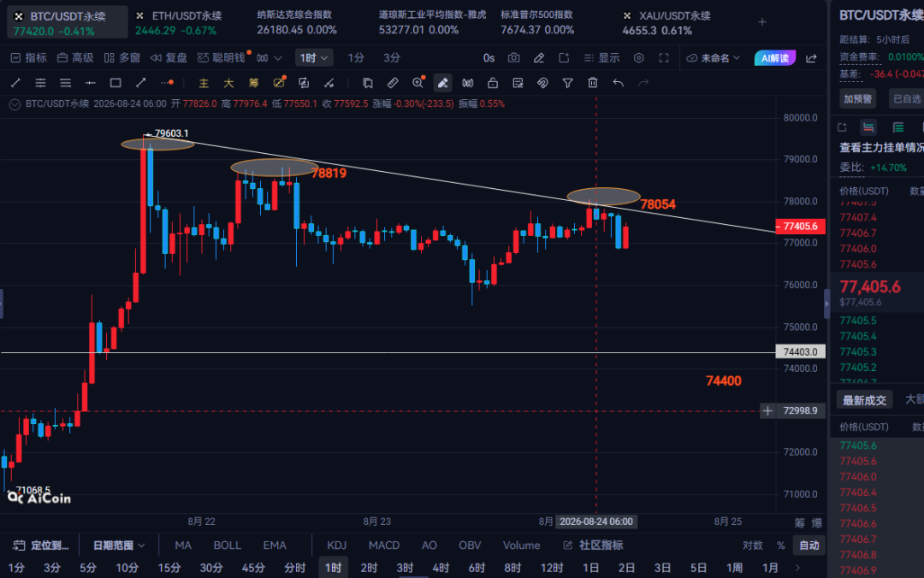
Task: Toggle the MA indicator
Action: (x=183, y=545)
